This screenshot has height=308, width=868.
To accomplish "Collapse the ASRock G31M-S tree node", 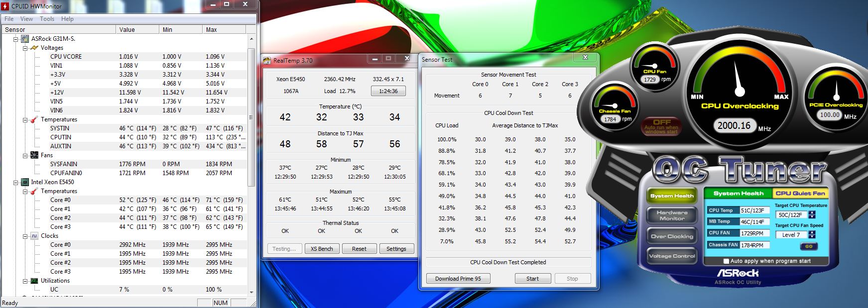I will 15,39.
